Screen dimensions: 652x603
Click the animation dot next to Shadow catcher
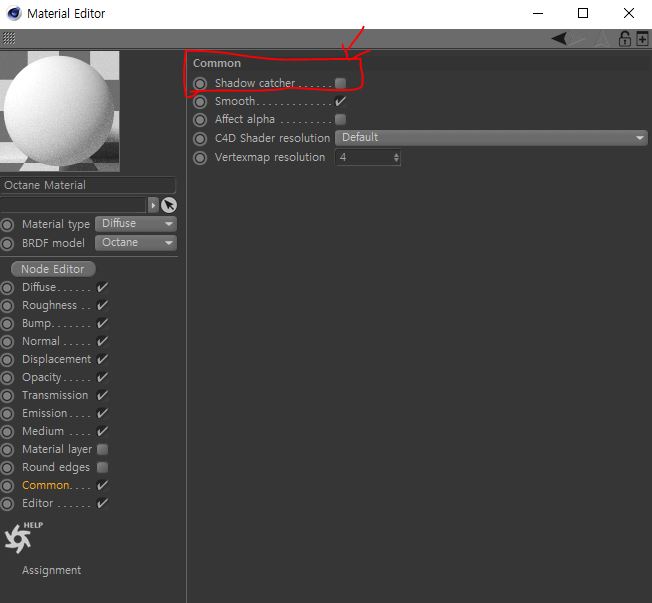coord(200,83)
